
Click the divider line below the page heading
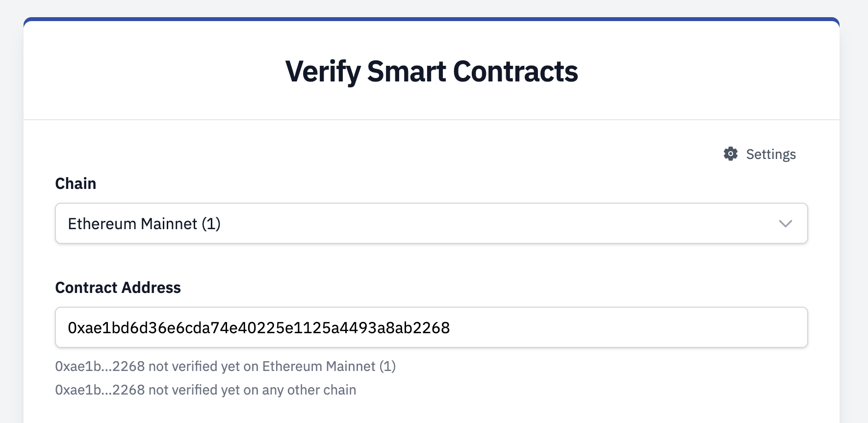pos(432,120)
